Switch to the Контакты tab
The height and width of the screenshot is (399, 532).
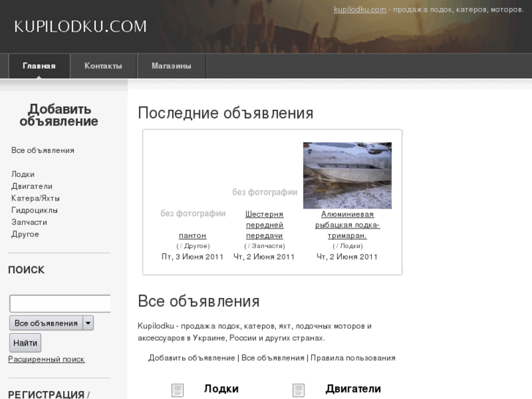[103, 66]
